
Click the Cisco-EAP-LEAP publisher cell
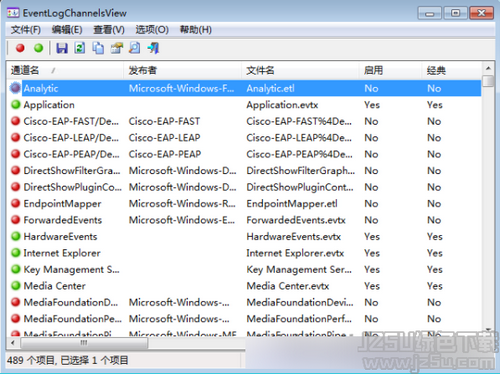click(x=165, y=138)
